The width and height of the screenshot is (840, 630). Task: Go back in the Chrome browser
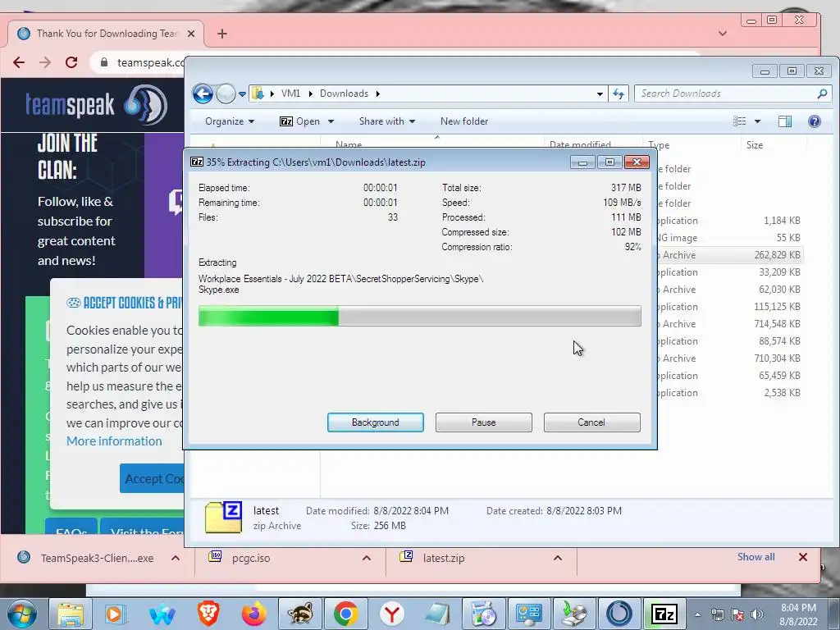click(19, 62)
